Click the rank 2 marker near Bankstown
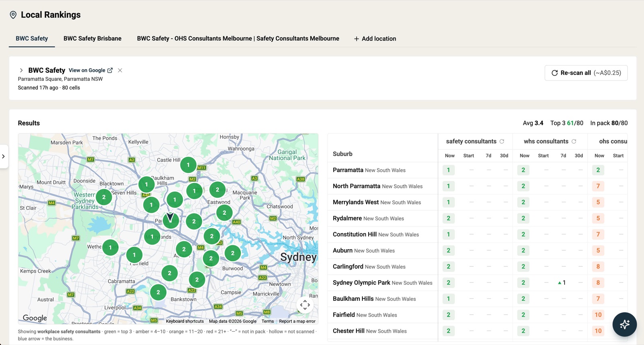 tap(158, 292)
